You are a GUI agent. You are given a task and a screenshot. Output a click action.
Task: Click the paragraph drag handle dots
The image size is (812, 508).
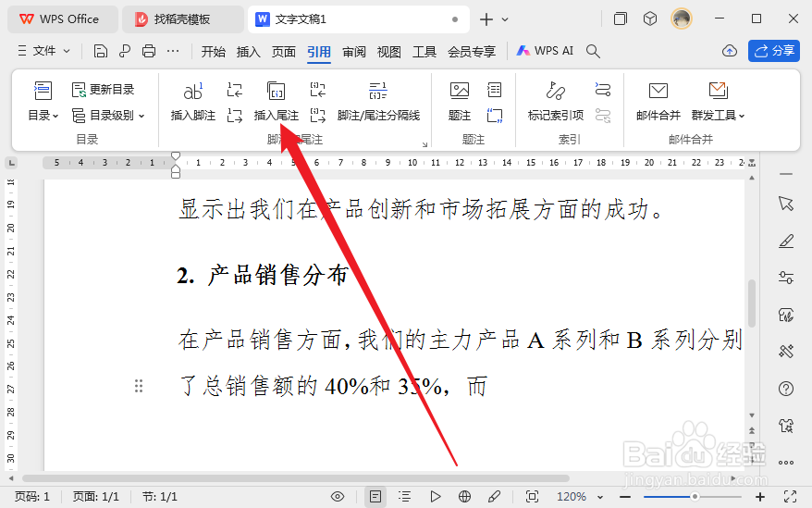coord(139,386)
